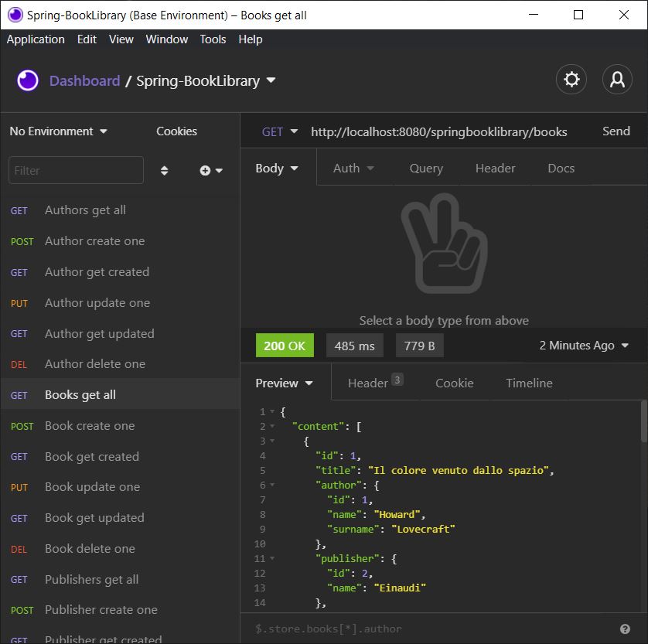Viewport: 648px width, 644px height.
Task: Open the Application menu
Action: click(36, 39)
